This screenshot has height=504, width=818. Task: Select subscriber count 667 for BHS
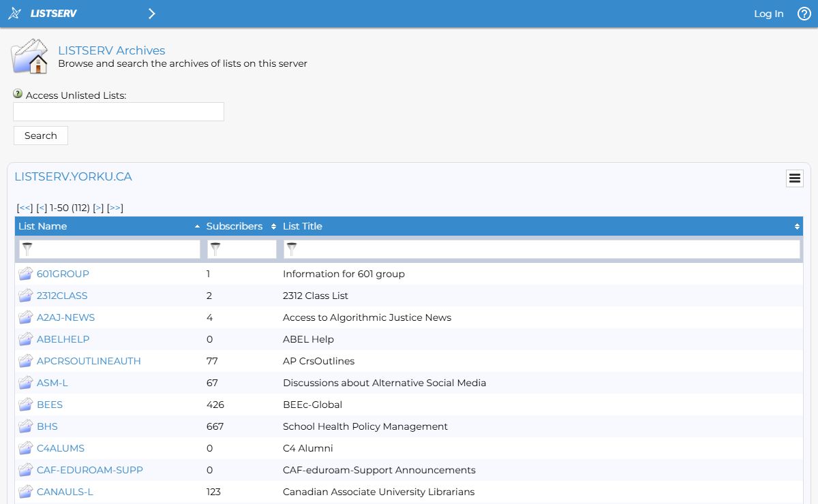(215, 426)
